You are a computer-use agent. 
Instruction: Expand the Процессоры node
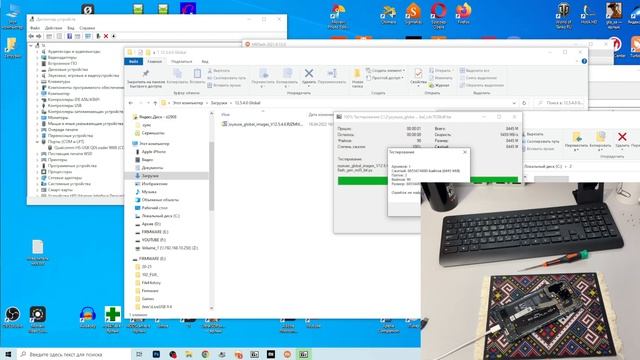coord(37,172)
